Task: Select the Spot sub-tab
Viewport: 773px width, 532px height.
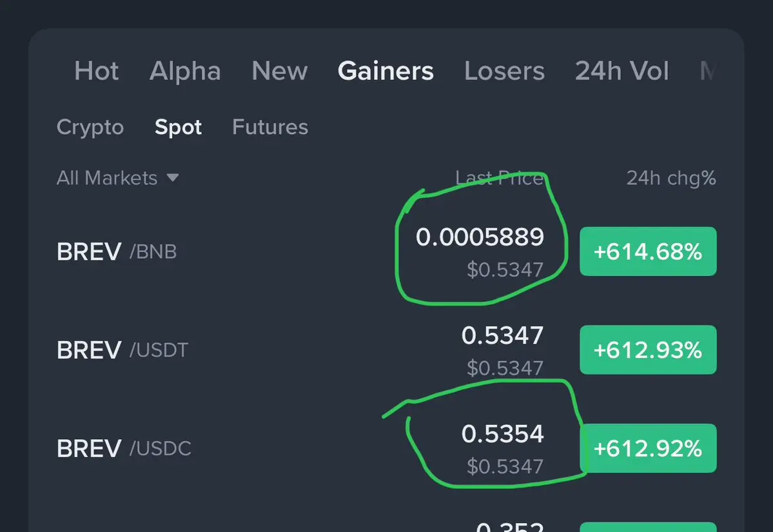Action: tap(178, 127)
